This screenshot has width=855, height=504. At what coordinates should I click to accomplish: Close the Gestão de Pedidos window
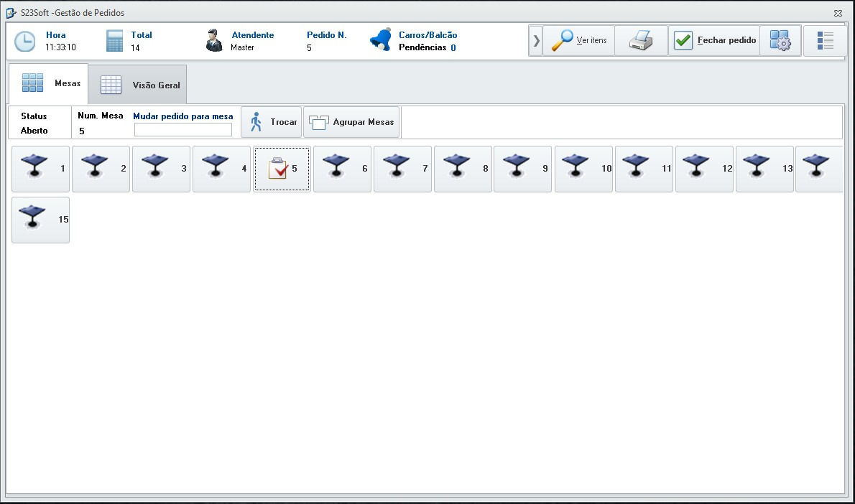(838, 13)
